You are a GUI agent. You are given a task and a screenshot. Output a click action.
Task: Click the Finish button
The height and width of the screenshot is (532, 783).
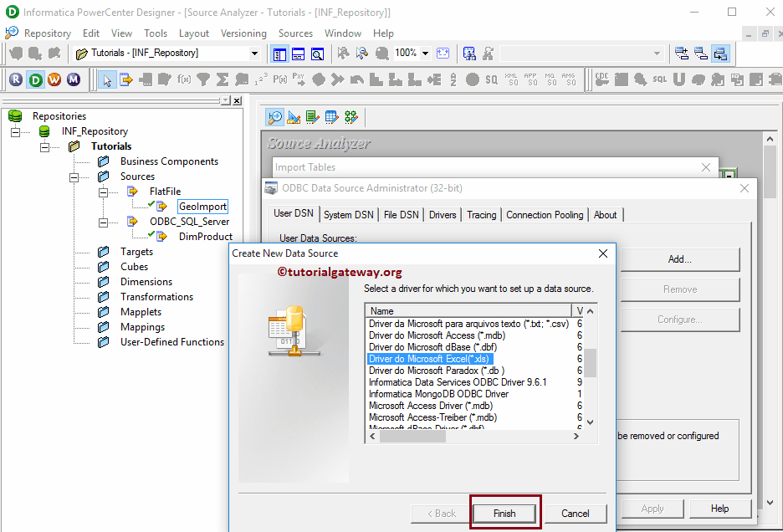click(504, 511)
